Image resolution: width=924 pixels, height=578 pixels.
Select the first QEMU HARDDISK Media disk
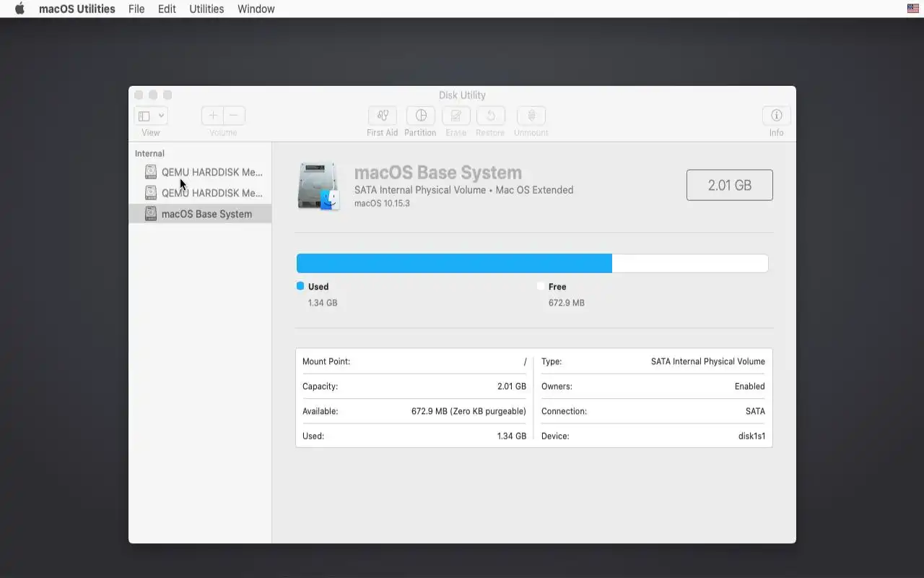tap(200, 172)
